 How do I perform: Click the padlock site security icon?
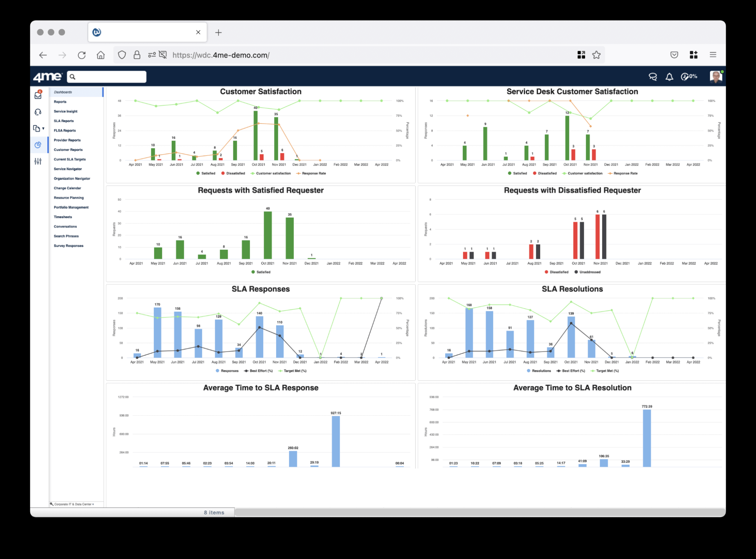[x=137, y=55]
